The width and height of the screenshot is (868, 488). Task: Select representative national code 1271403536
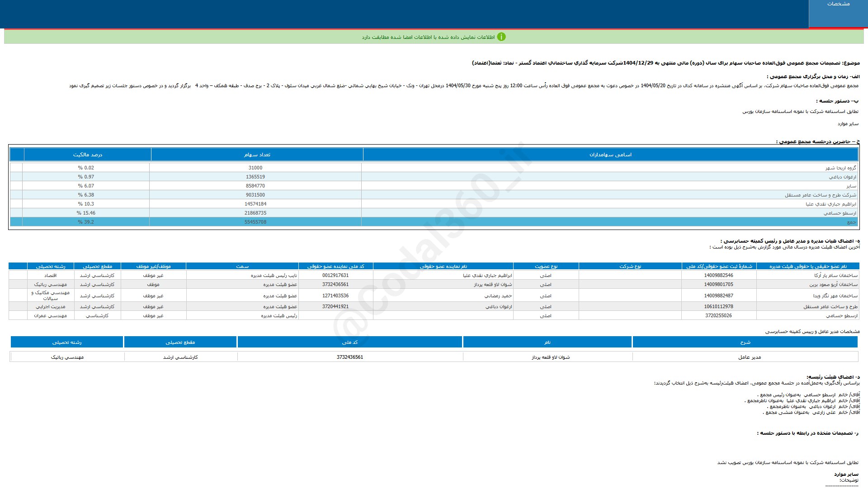click(x=335, y=296)
